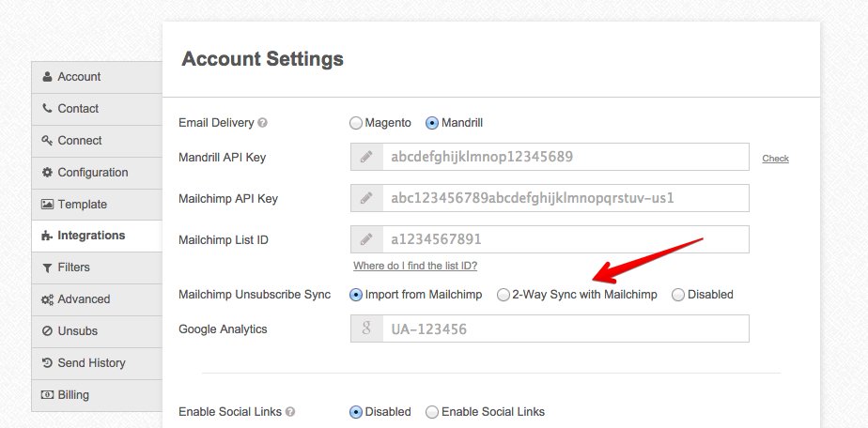868x428 pixels.
Task: Click the pencil icon beside Mandrill API Key
Action: (x=364, y=157)
